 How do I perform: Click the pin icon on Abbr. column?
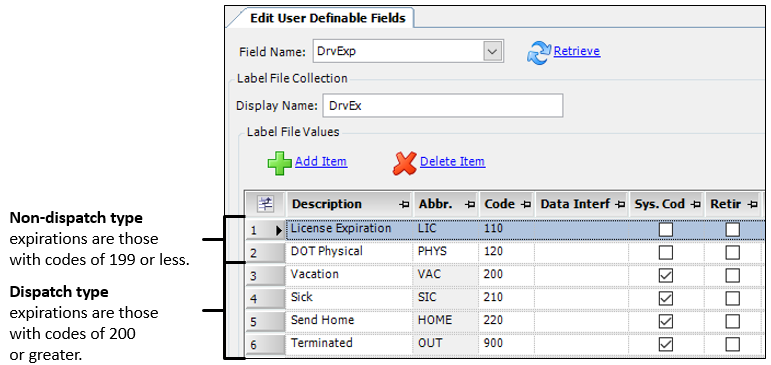(469, 204)
